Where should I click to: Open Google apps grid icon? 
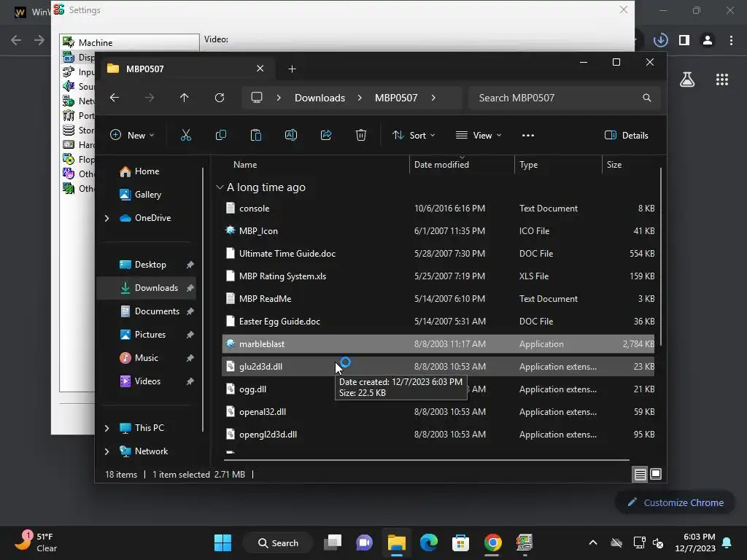tap(722, 79)
